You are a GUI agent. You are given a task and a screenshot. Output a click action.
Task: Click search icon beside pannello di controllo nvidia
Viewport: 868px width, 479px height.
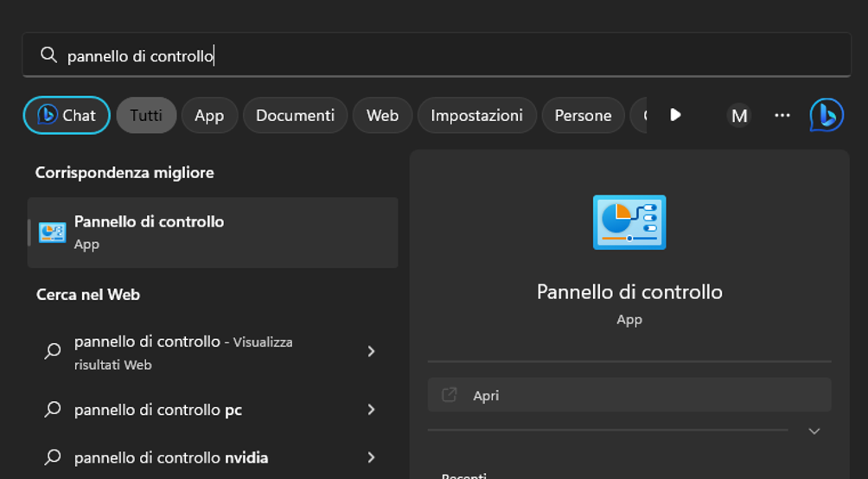click(53, 457)
